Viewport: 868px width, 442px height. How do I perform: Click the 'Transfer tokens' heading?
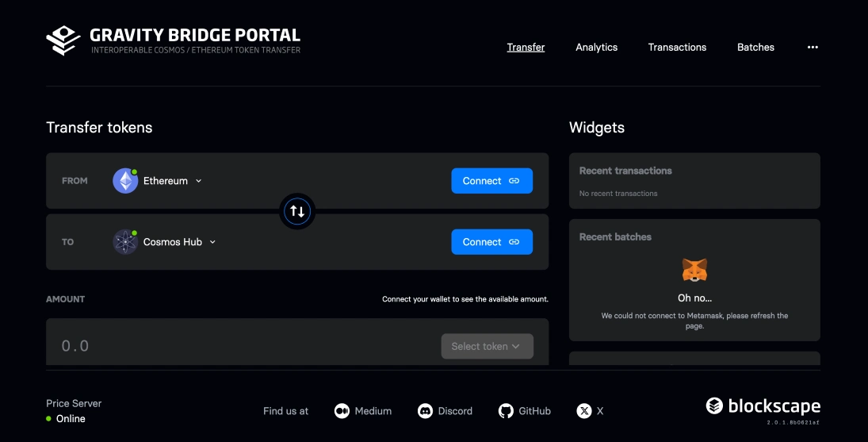click(99, 128)
